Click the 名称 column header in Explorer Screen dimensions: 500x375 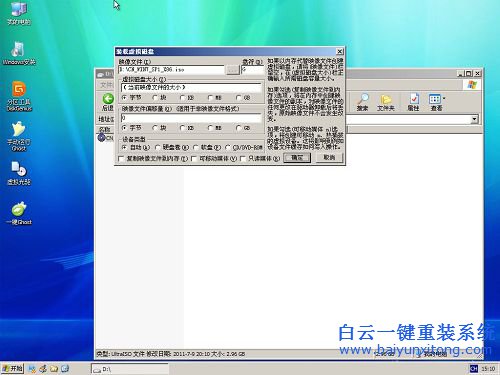click(x=105, y=129)
